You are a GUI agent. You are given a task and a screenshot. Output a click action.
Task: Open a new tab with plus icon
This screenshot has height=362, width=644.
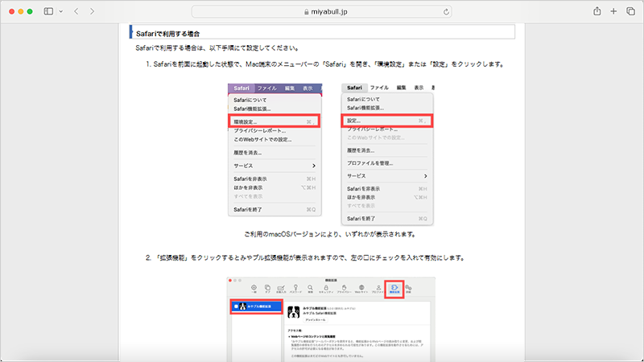pos(613,12)
